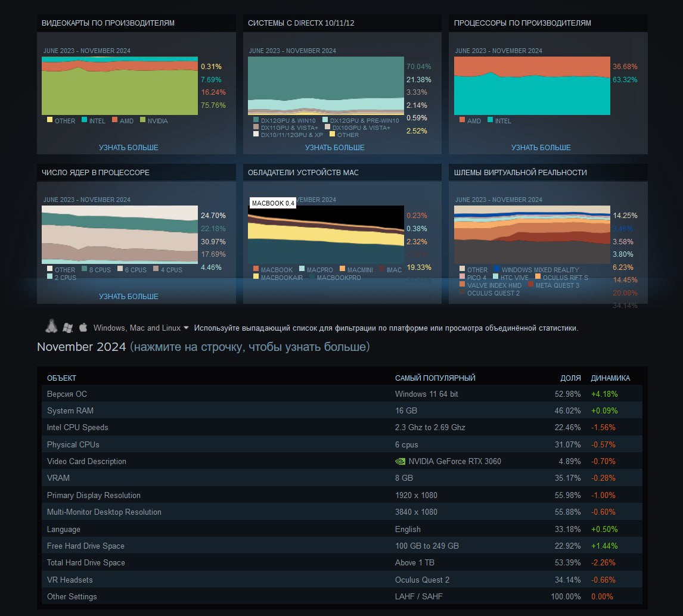Click the 6 CPUS legend swatch
Viewport: 683px width, 616px height.
pos(120,269)
